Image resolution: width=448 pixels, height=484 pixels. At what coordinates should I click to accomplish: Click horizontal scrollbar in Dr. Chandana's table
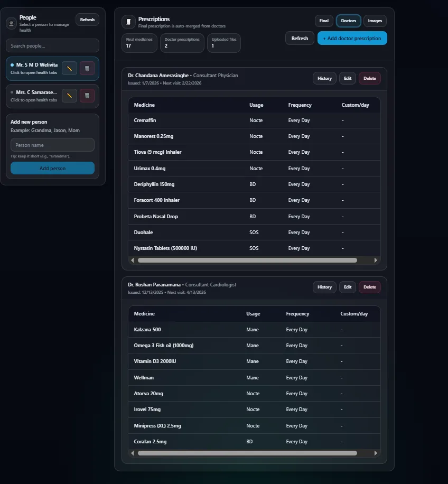click(247, 260)
